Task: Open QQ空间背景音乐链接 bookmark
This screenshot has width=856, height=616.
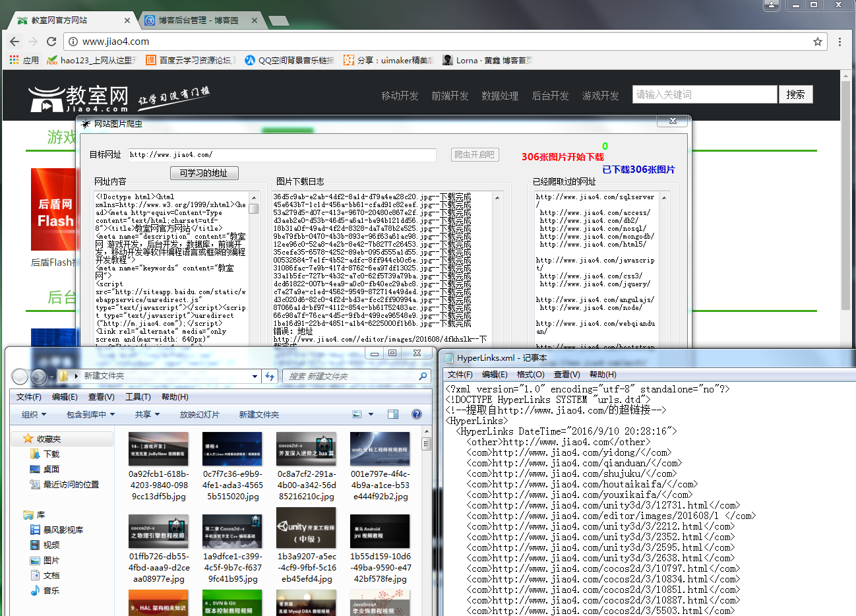Action: point(289,60)
